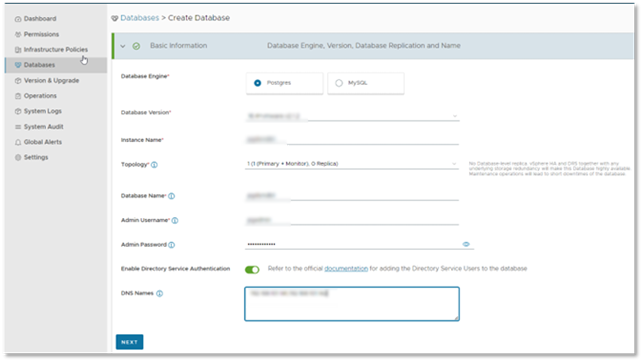Click the Operations sidebar icon
Screen dimensions: 643x362
pos(18,96)
